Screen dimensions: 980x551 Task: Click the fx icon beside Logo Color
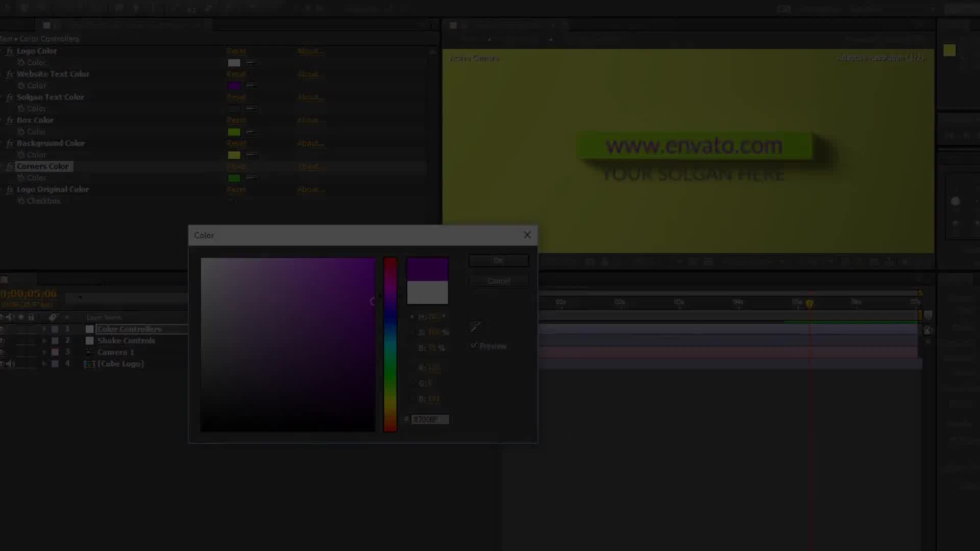[x=10, y=51]
